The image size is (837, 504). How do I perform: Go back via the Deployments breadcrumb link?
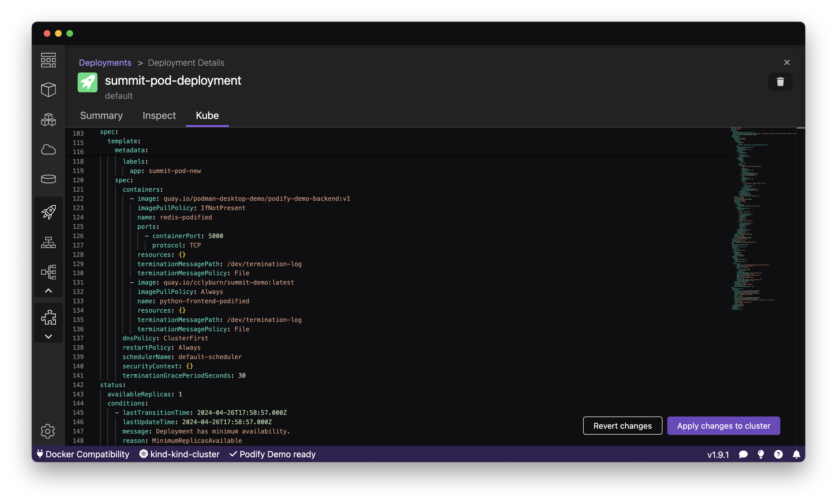point(105,63)
